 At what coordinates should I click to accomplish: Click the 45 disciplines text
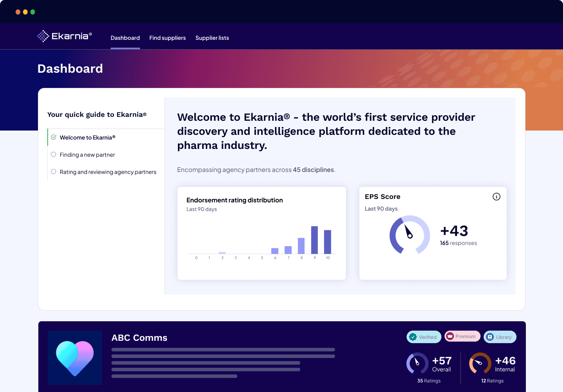(x=313, y=170)
